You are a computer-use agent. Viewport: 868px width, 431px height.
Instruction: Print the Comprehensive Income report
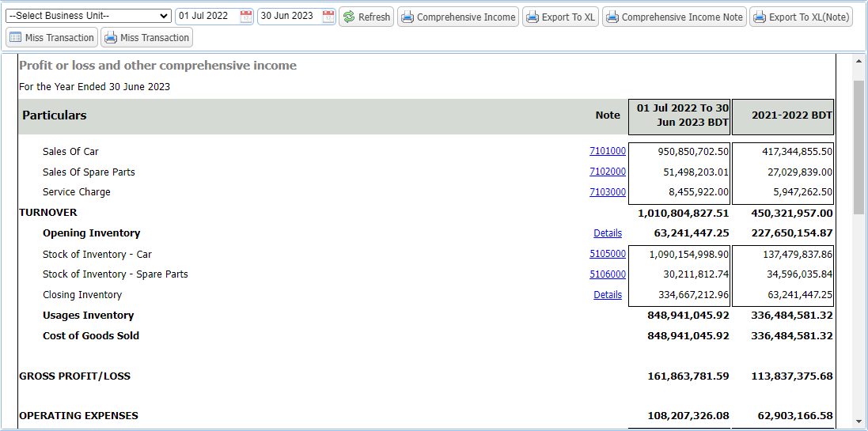(x=458, y=17)
